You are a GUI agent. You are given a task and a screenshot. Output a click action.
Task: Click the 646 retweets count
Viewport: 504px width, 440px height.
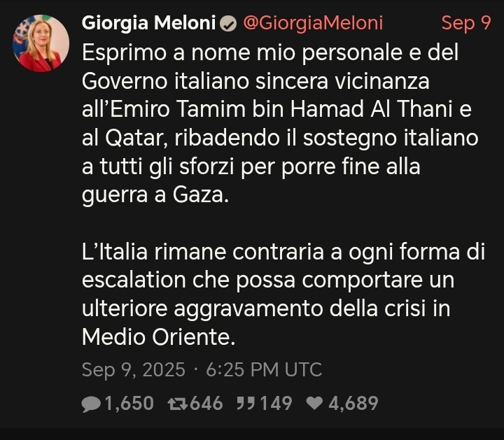(206, 404)
